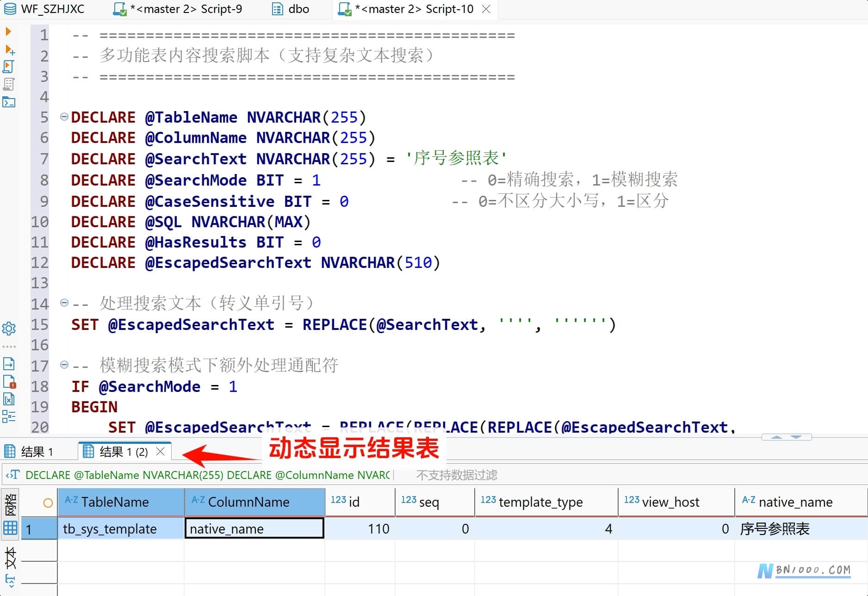Select row number 1 header

39,528
